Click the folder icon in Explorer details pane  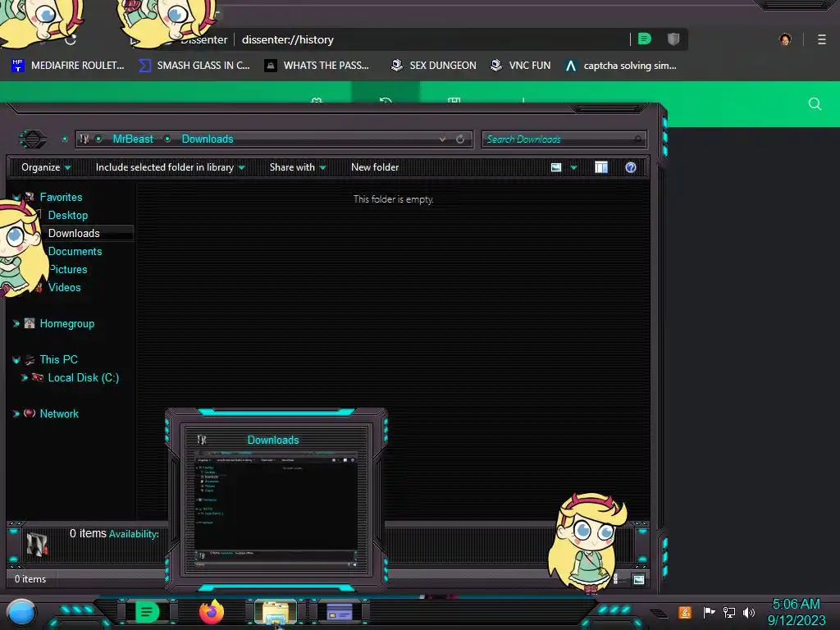[x=37, y=545]
